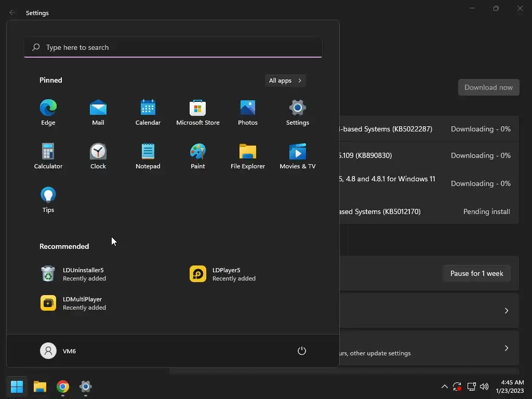Show hidden system tray icons

tap(445, 386)
